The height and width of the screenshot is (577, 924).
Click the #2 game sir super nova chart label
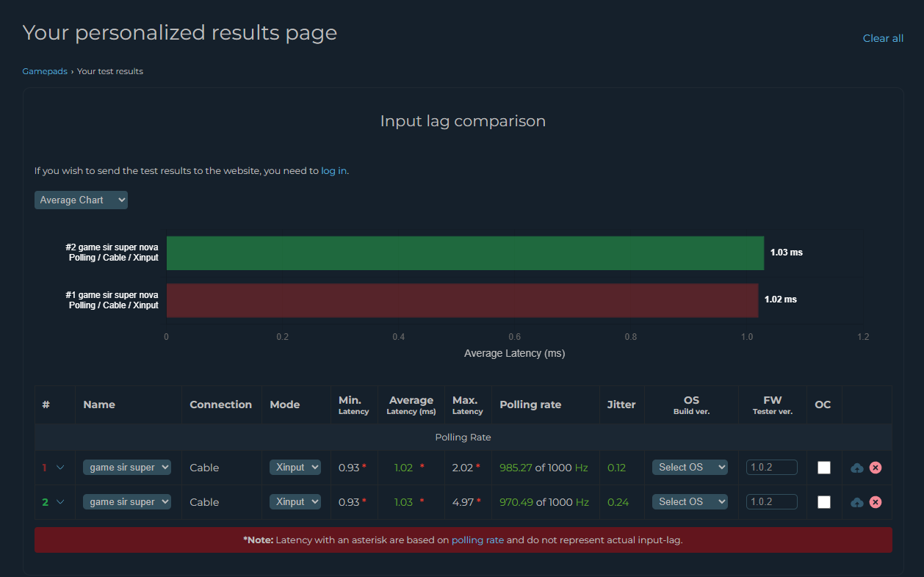coord(112,253)
